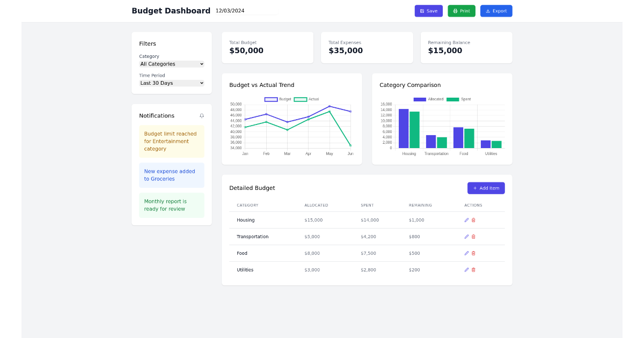
Task: Expand the All Categories selector
Action: 172,64
